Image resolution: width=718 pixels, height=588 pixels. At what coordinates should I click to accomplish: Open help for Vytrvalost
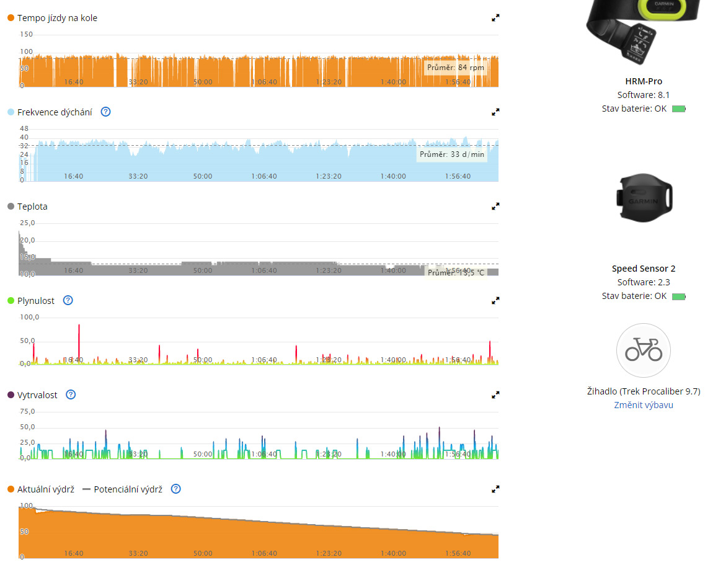tap(71, 395)
